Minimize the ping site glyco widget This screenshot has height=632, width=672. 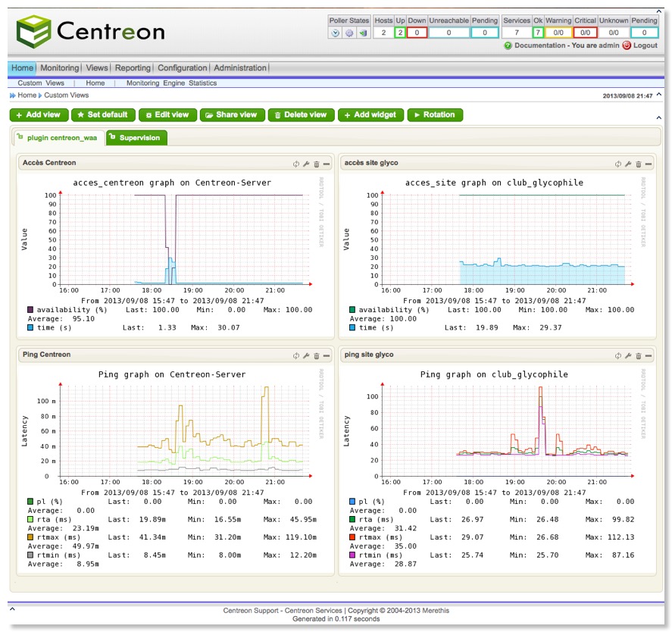tap(649, 355)
